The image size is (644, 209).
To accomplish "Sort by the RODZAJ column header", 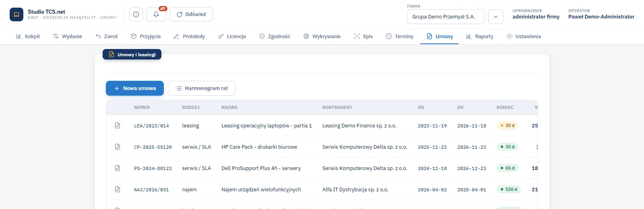I will (x=191, y=107).
